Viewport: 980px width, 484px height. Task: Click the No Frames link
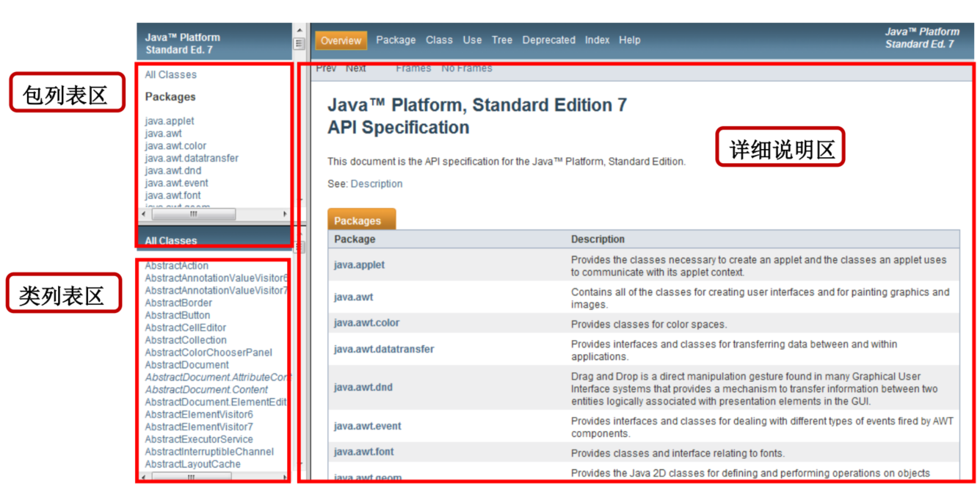pyautogui.click(x=467, y=68)
